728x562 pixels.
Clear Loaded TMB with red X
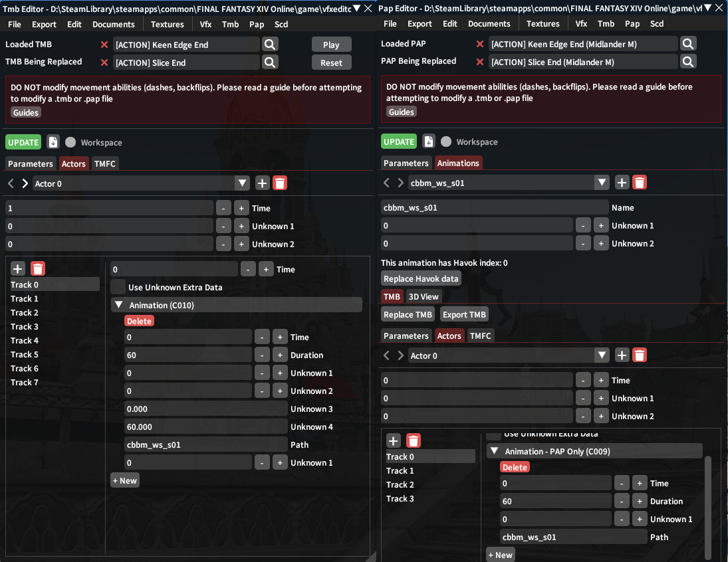(104, 45)
